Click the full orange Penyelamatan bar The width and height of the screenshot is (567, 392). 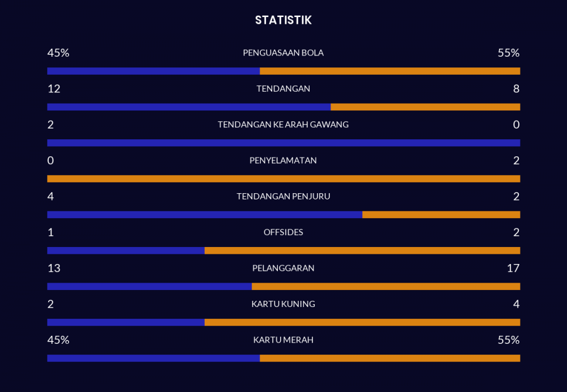[283, 179]
